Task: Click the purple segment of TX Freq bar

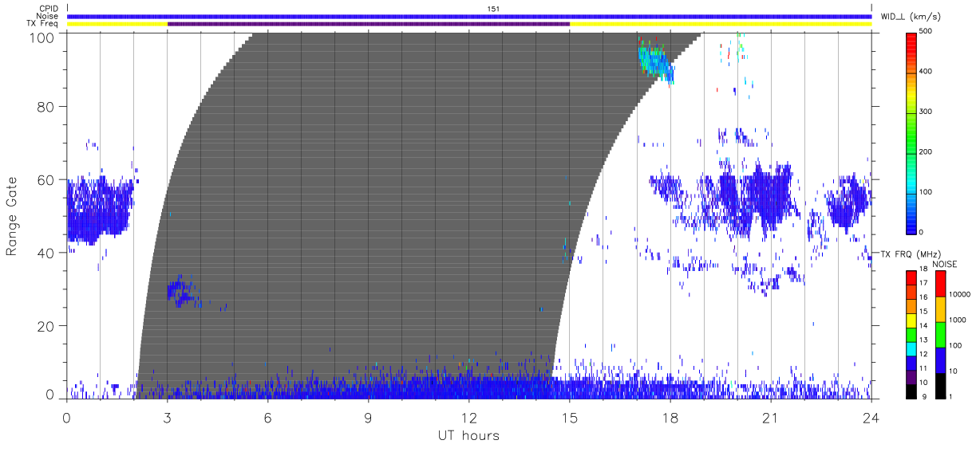Action: point(369,24)
